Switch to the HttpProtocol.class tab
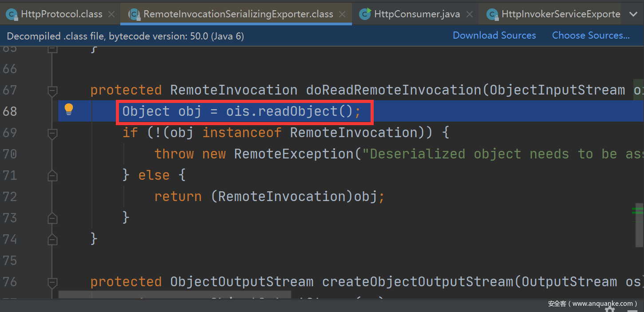Screen dimensions: 644x312 tap(62, 14)
